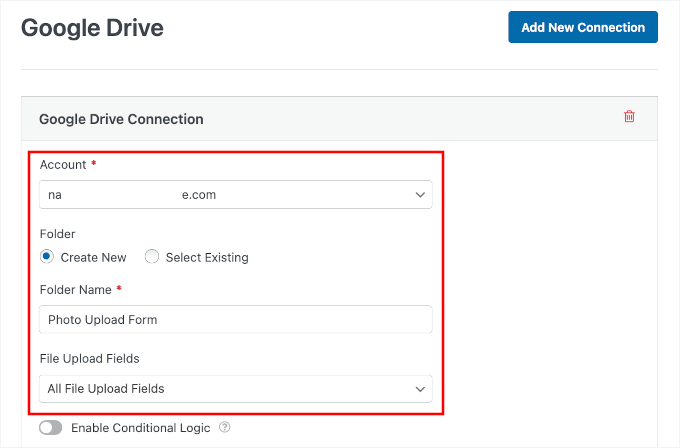This screenshot has width=680, height=448.
Task: Click the Google Drive Connection panel header
Action: coord(121,119)
